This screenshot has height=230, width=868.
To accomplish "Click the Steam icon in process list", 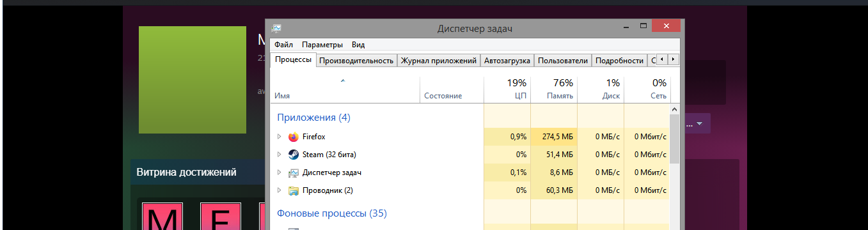I will 294,155.
